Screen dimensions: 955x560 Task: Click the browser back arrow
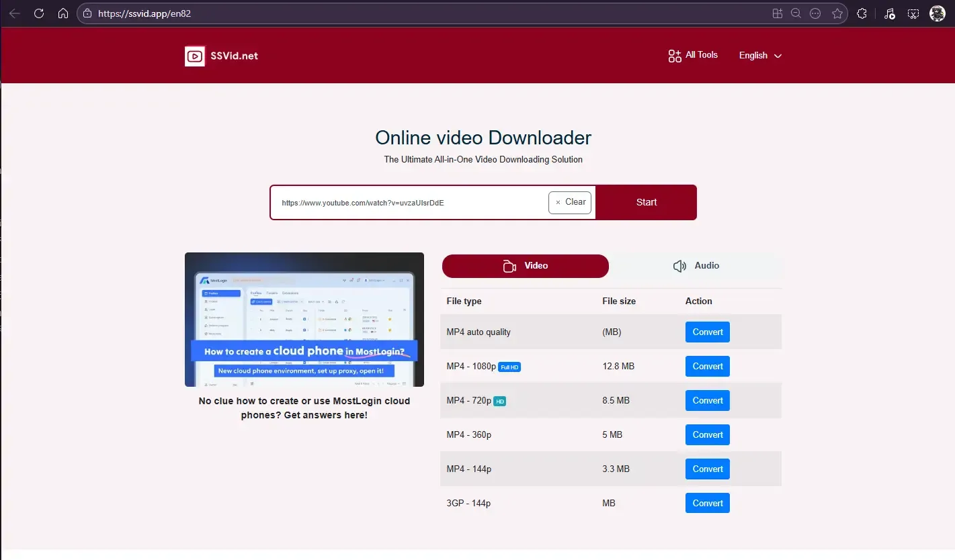(x=15, y=13)
